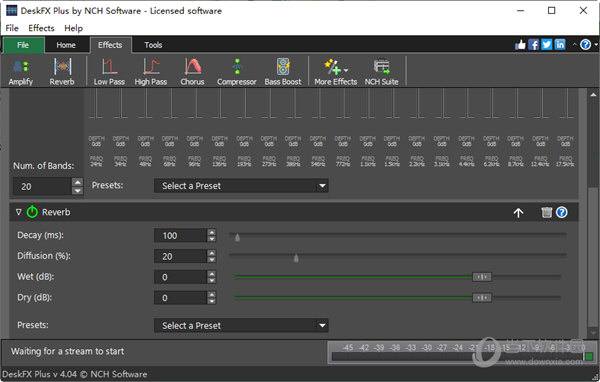Image resolution: width=600 pixels, height=382 pixels.
Task: Click the DeskFX app icon in title bar
Action: point(12,10)
